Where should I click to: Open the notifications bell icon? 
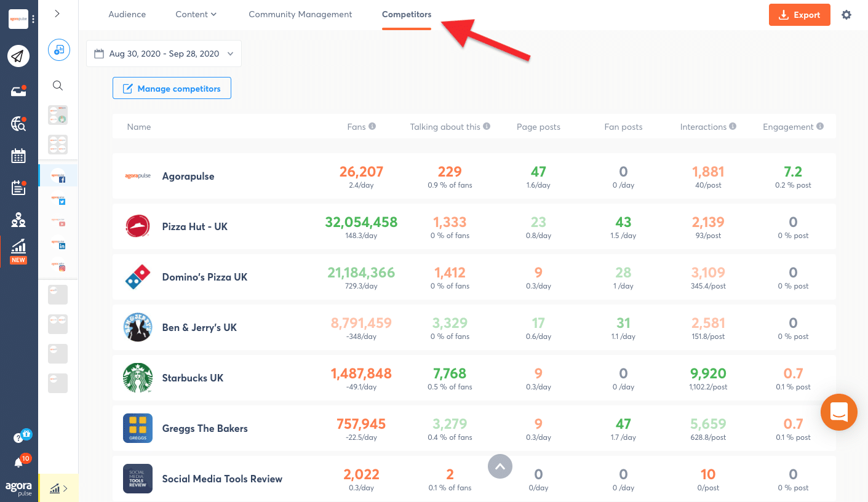click(18, 463)
